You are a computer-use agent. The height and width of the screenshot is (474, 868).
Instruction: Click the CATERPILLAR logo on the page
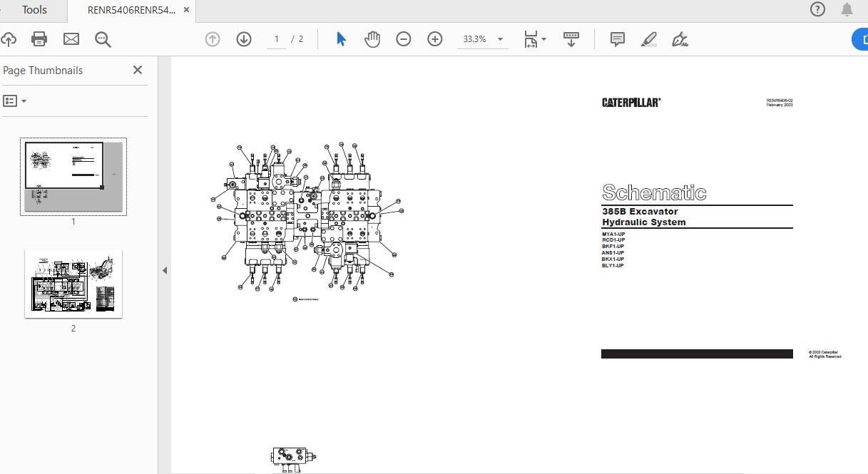pos(631,103)
